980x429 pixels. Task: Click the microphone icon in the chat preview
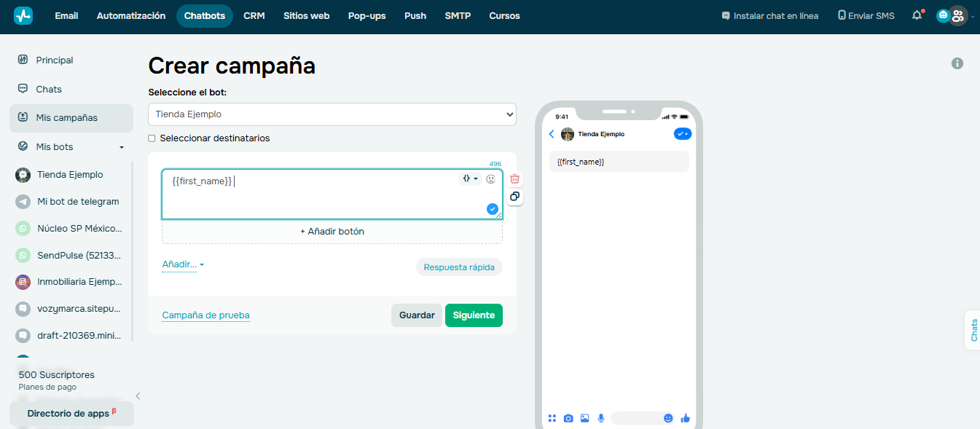(x=601, y=418)
